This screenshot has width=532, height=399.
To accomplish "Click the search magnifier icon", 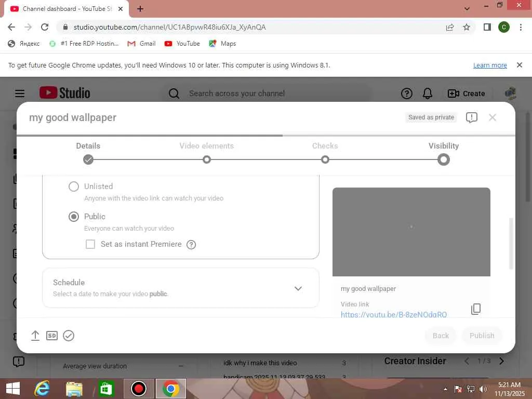I will (x=174, y=94).
